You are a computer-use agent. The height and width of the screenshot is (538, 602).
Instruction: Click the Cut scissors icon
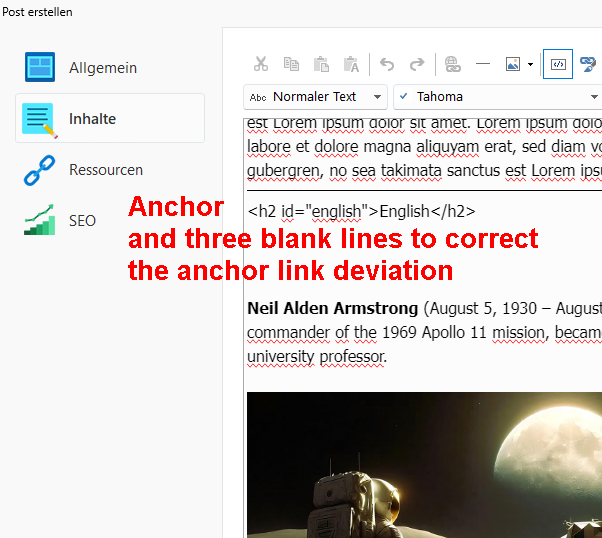261,65
